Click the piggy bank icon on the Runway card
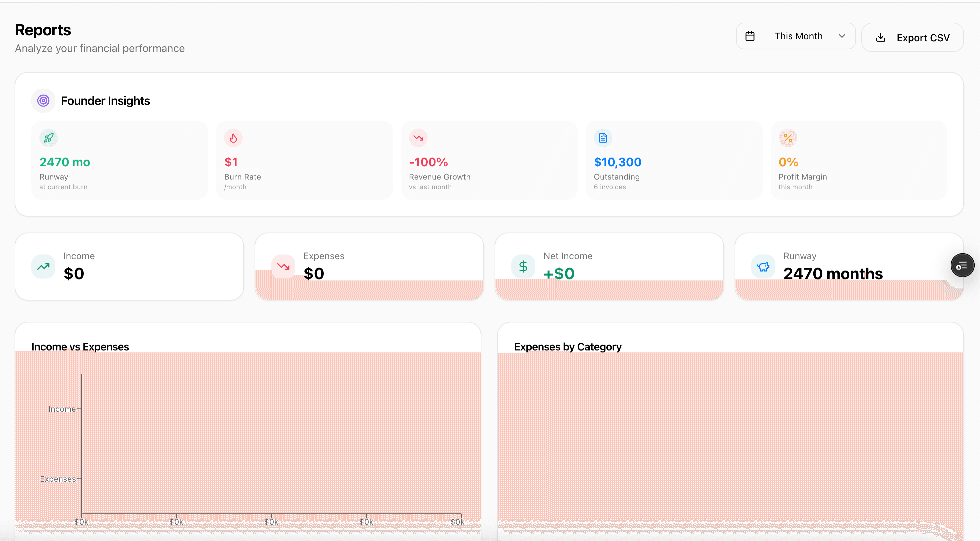 [x=763, y=266]
